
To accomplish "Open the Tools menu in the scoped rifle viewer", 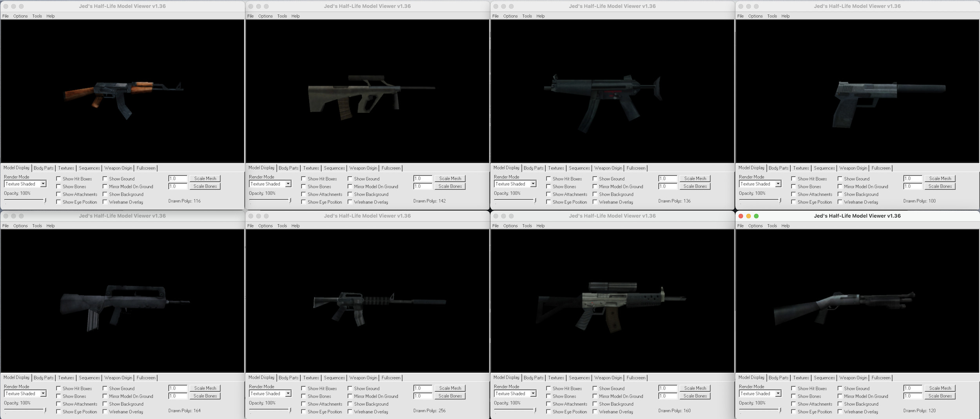I will pos(527,225).
